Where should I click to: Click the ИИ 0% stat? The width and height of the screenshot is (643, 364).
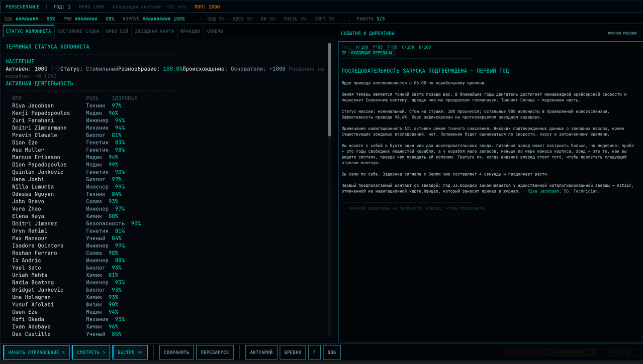click(x=269, y=19)
